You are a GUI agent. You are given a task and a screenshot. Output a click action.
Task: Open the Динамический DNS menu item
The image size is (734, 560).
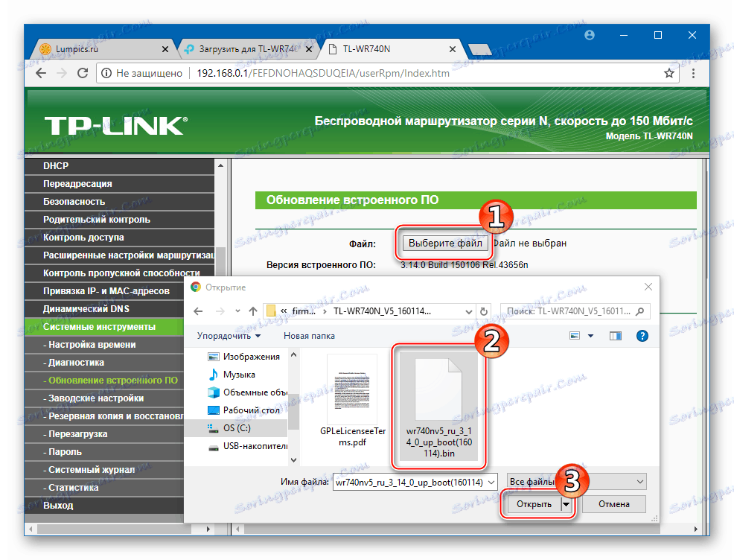pyautogui.click(x=104, y=309)
